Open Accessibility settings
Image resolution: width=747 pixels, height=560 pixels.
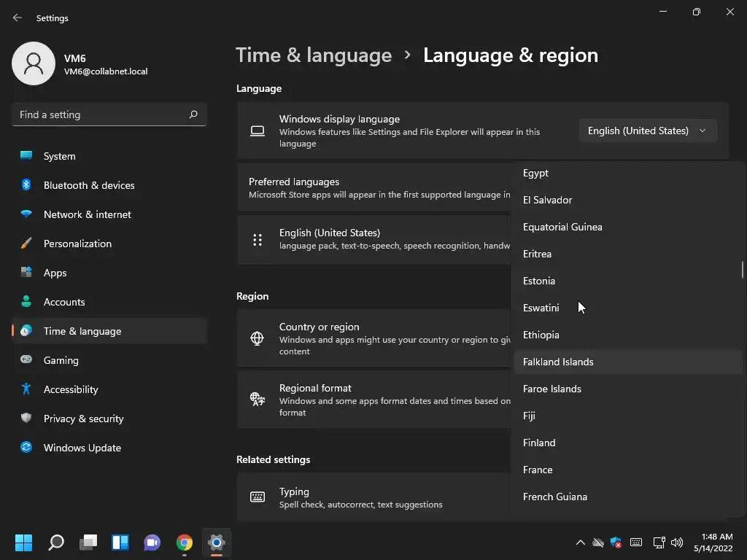coord(109,389)
